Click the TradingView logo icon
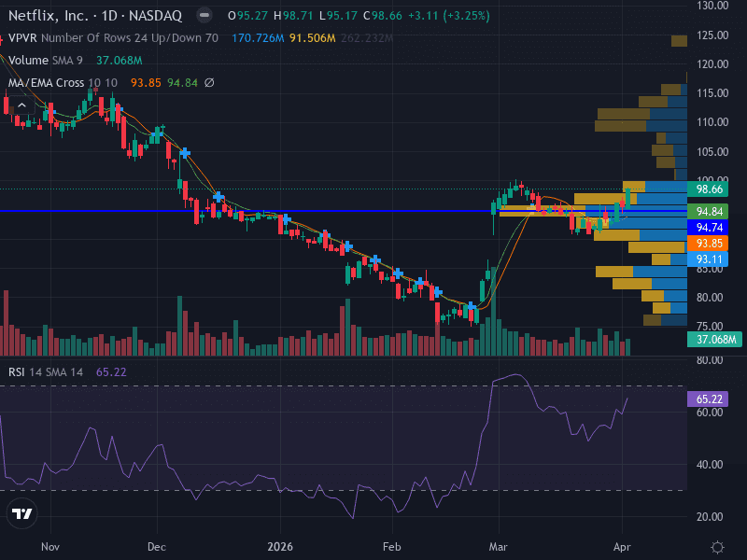Screen dimensions: 747x560 [x=21, y=513]
